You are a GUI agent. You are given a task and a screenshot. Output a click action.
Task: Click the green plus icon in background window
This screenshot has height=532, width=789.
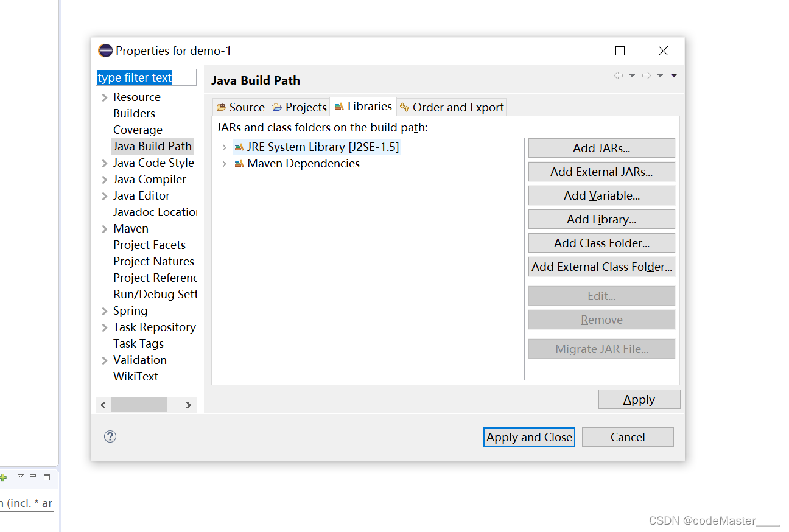(x=3, y=478)
